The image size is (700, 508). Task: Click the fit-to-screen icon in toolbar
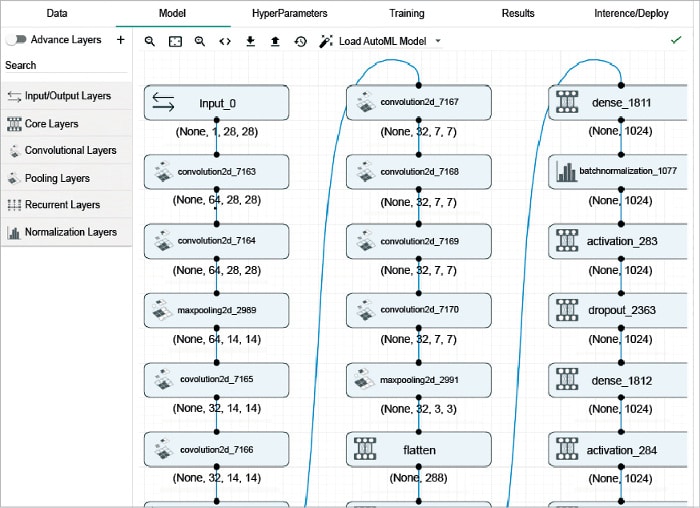click(x=175, y=42)
